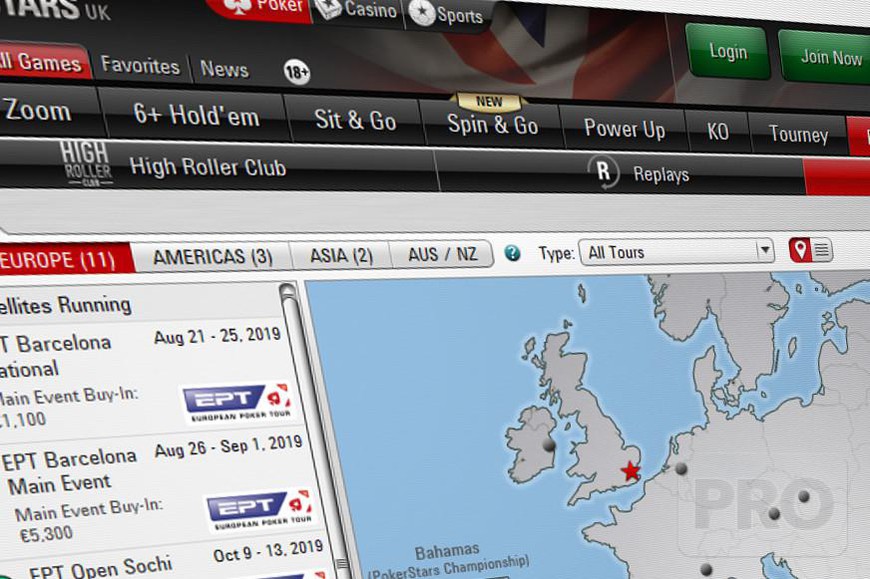
Task: Switch to list view icon
Action: (822, 251)
